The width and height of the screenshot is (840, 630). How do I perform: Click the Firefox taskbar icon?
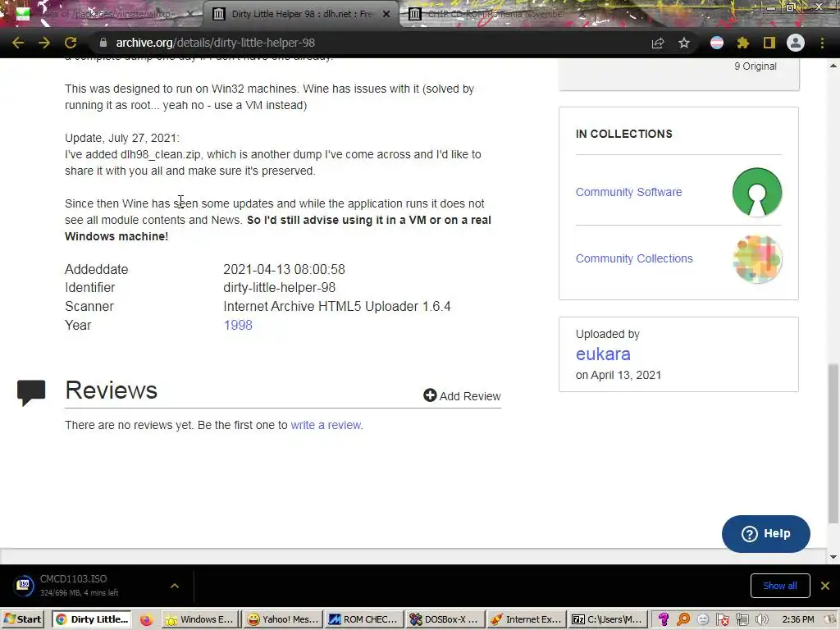click(146, 620)
